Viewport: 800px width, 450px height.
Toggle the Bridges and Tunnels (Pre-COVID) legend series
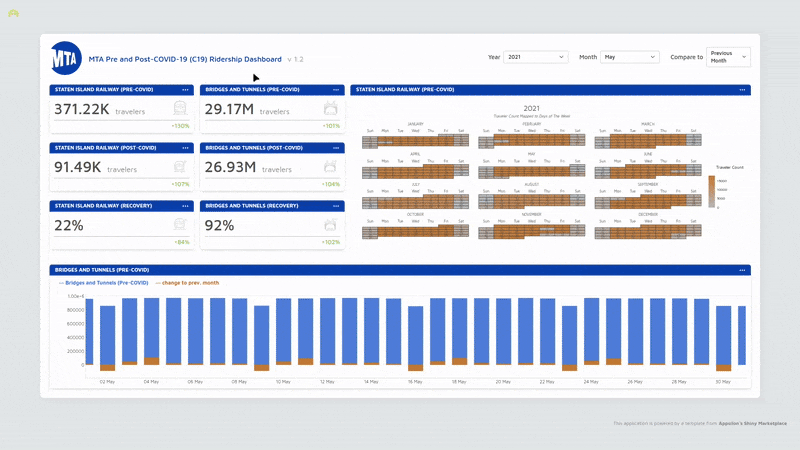105,283
